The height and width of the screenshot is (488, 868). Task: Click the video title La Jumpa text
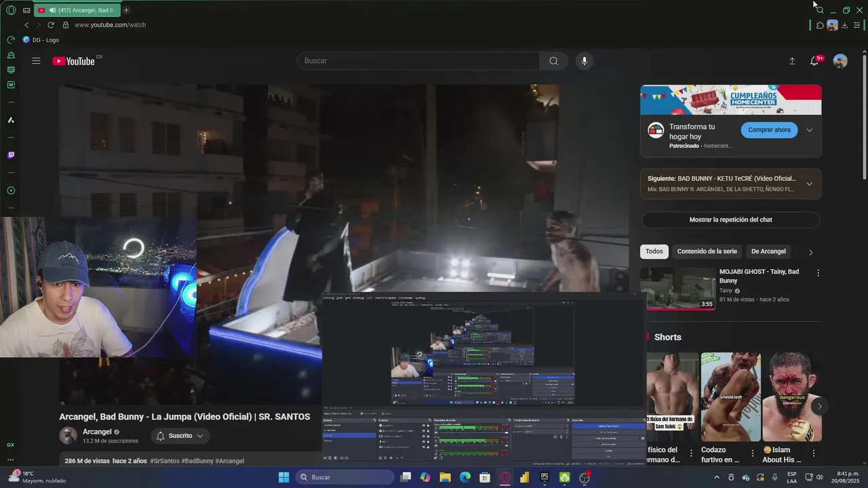[x=184, y=417]
